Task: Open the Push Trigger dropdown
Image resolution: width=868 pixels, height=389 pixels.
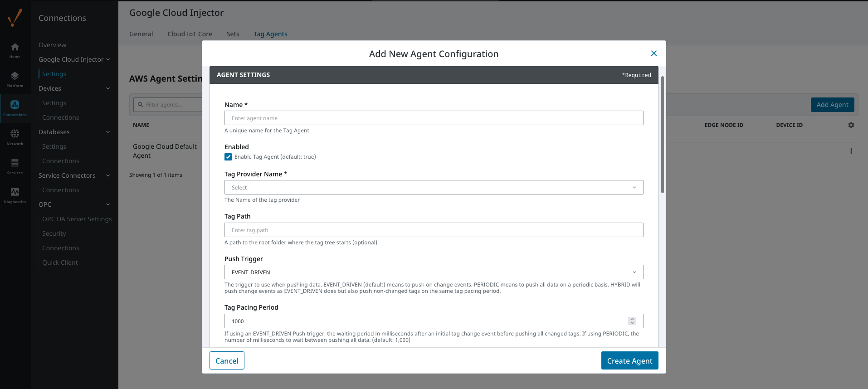Action: pos(434,272)
